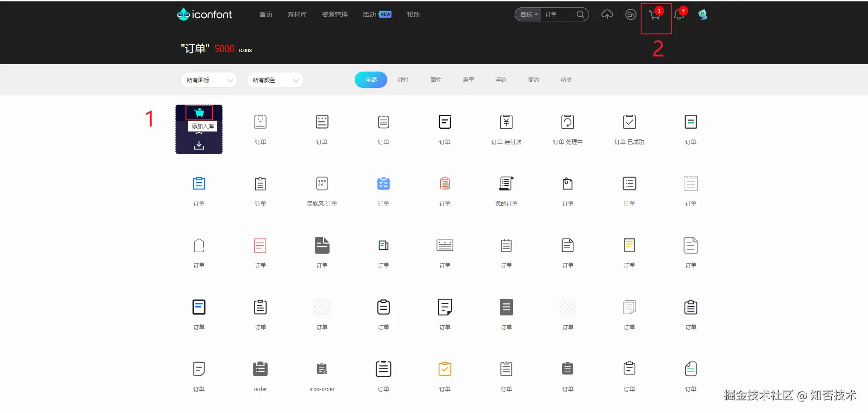Select the 订单 待付款 icon
This screenshot has height=413, width=868.
[506, 122]
